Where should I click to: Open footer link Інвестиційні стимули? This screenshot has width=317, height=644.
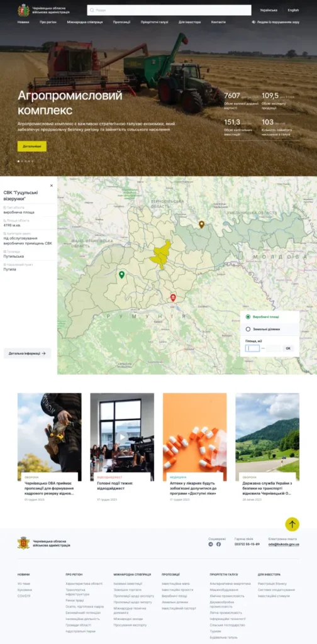coord(274,596)
